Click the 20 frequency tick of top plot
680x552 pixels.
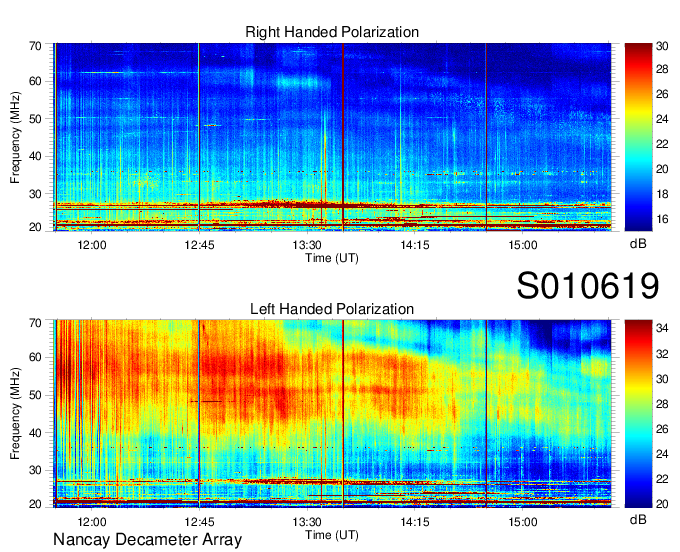[x=36, y=227]
